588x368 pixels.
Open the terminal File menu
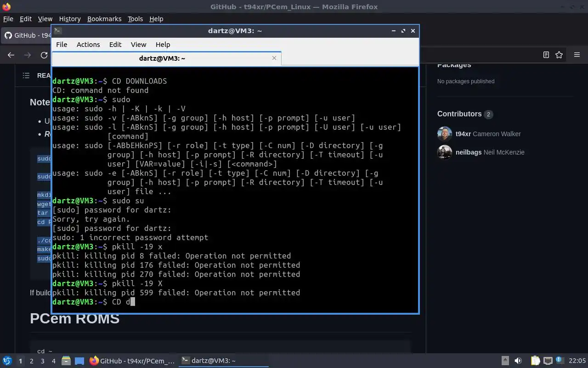tap(62, 45)
